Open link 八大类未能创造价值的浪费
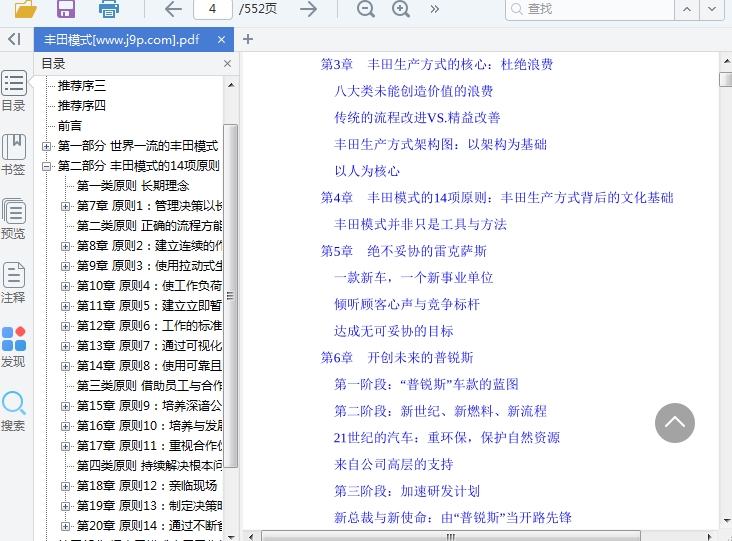732x541 pixels. (x=414, y=91)
